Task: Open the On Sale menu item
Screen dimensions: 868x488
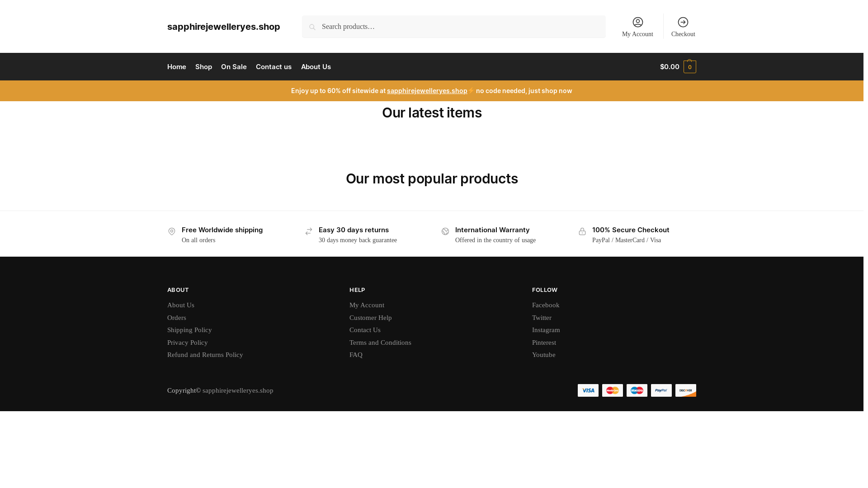Action: pyautogui.click(x=234, y=67)
